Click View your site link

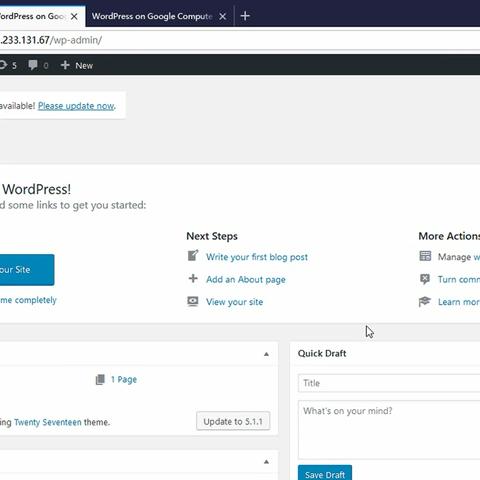click(x=234, y=302)
